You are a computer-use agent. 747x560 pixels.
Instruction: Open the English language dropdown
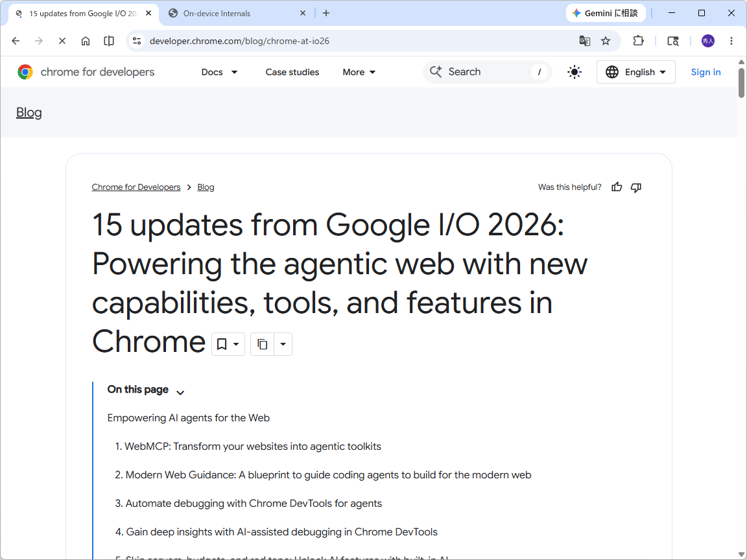(x=636, y=72)
